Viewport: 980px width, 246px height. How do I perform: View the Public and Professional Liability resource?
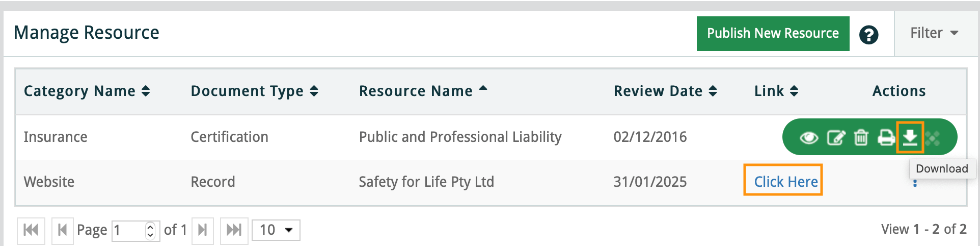coord(809,138)
